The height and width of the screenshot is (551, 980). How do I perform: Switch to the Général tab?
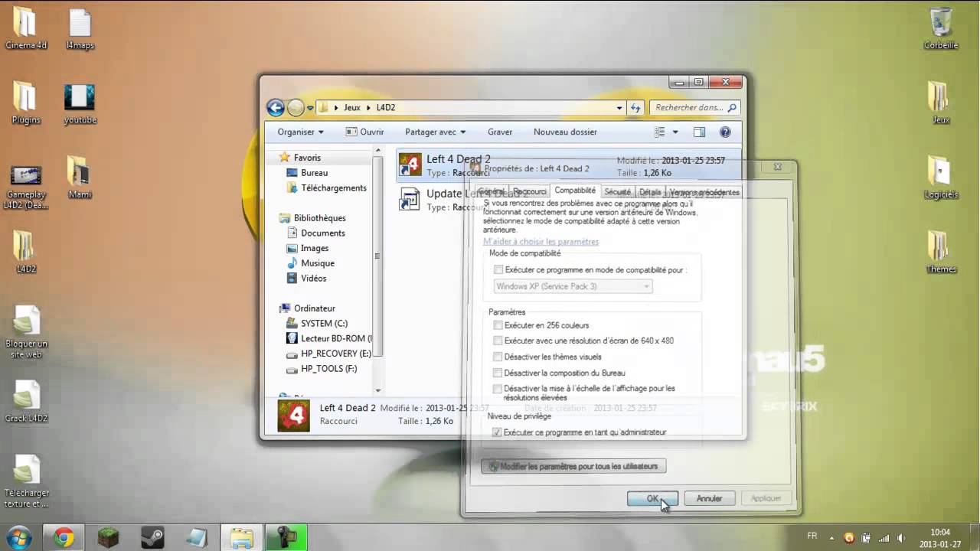coord(492,191)
